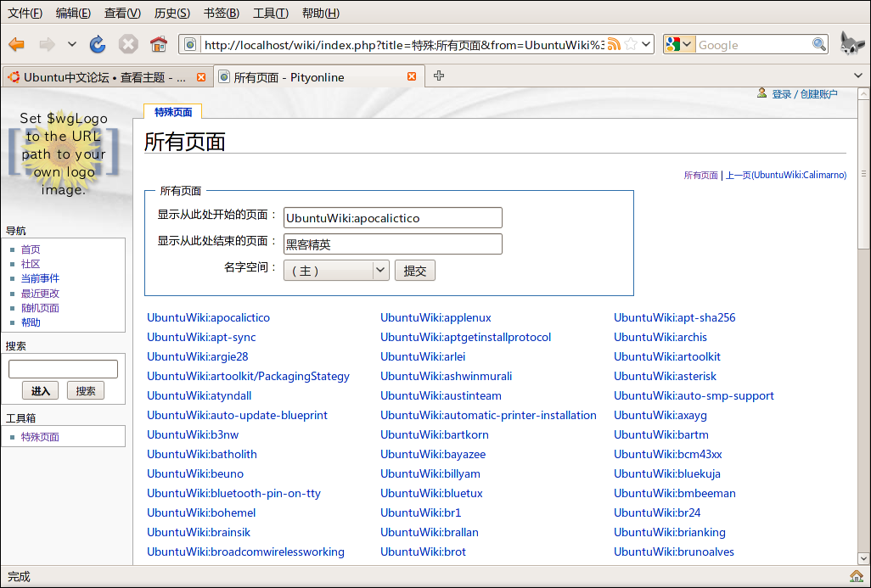Expand the address bar URL history dropdown

click(646, 44)
